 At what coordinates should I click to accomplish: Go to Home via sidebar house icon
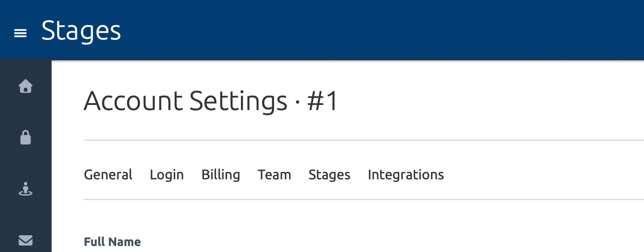coord(26,86)
